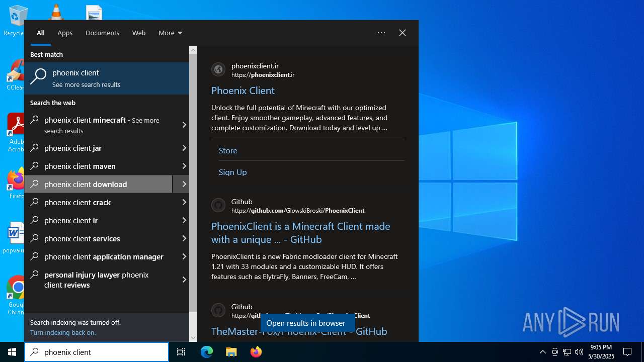Open Task View on the taskbar
The width and height of the screenshot is (644, 362).
coord(181,352)
